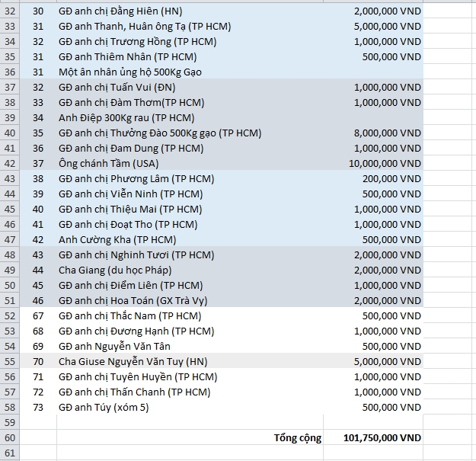Viewport: 476px width, 461px height.
Task: Click cell 'GĐ anh chị Đam Dung (TP HCM)'
Action: (x=190, y=148)
